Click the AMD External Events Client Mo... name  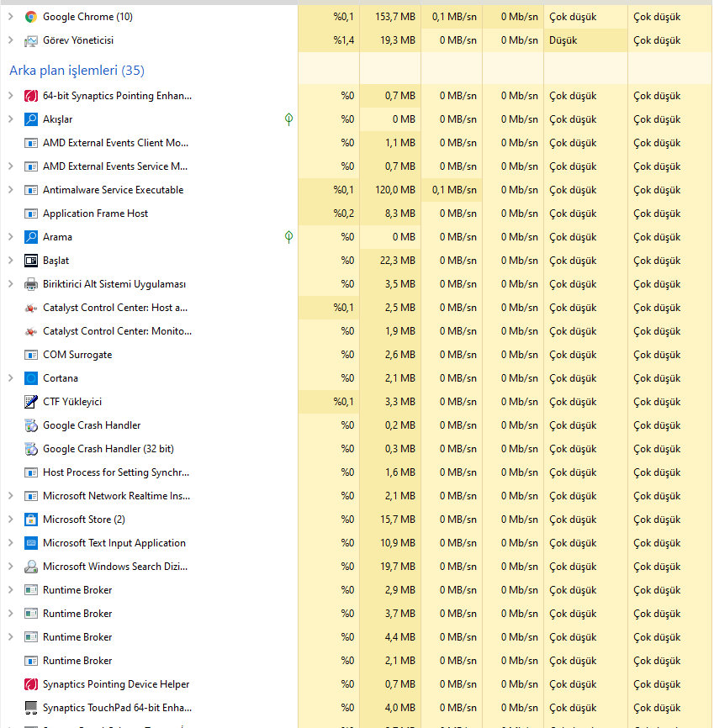coord(116,143)
